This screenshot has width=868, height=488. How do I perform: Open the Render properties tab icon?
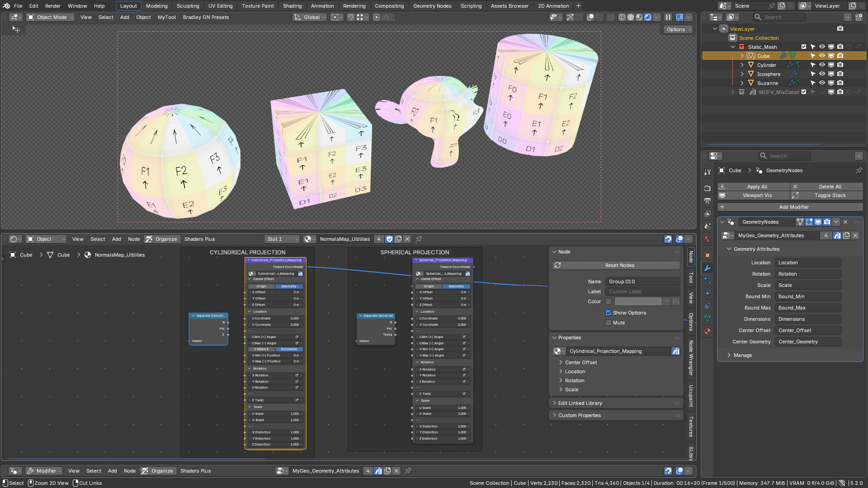coord(708,188)
